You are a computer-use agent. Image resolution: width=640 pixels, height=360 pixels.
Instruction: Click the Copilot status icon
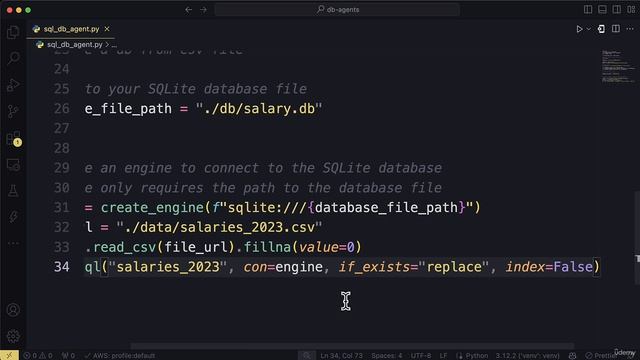(x=572, y=356)
